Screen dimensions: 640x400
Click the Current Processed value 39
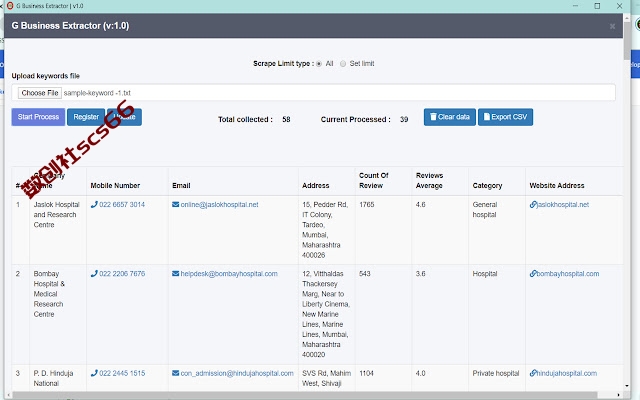404,120
